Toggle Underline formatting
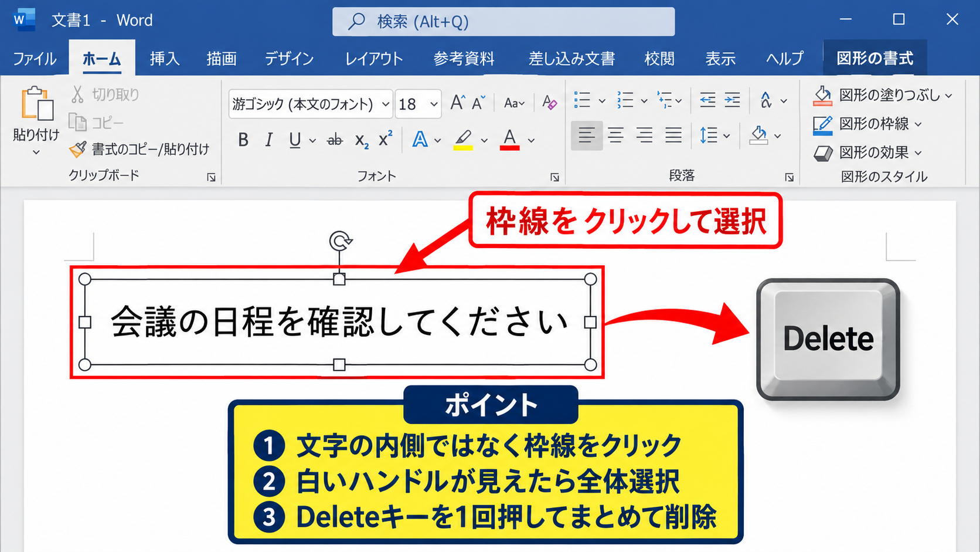 [x=295, y=140]
